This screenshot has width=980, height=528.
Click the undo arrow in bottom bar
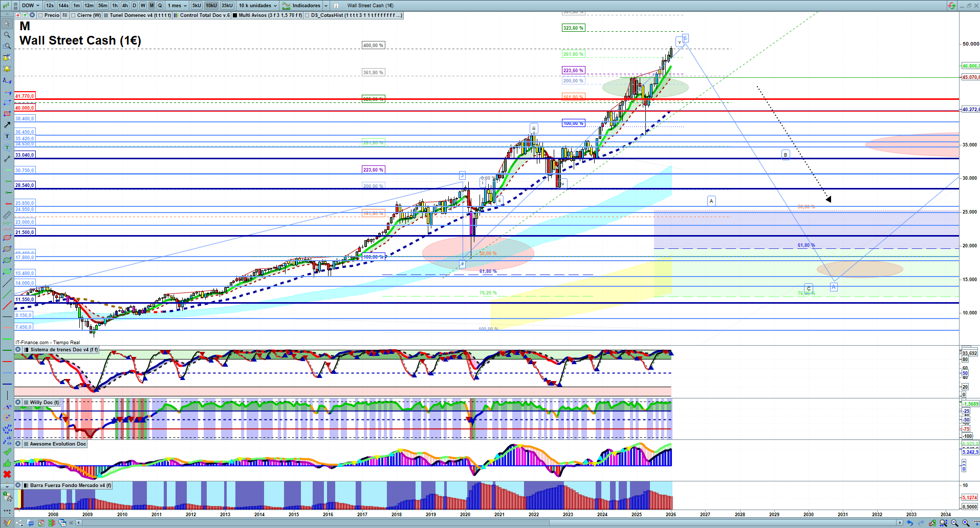click(x=909, y=523)
